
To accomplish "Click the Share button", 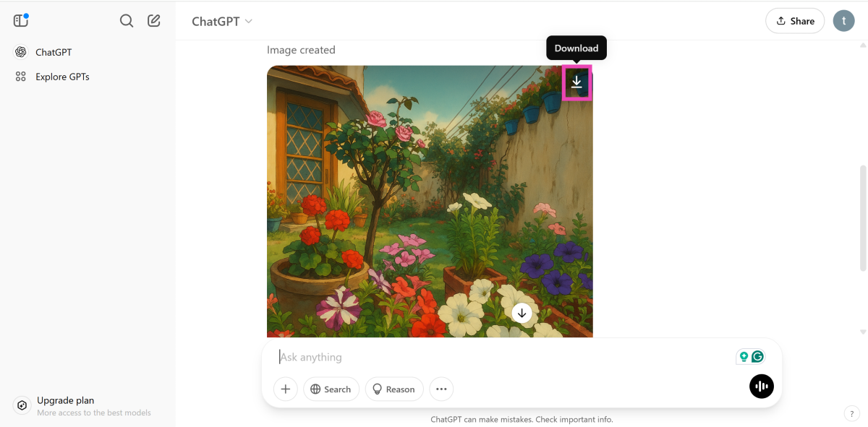I will [795, 21].
